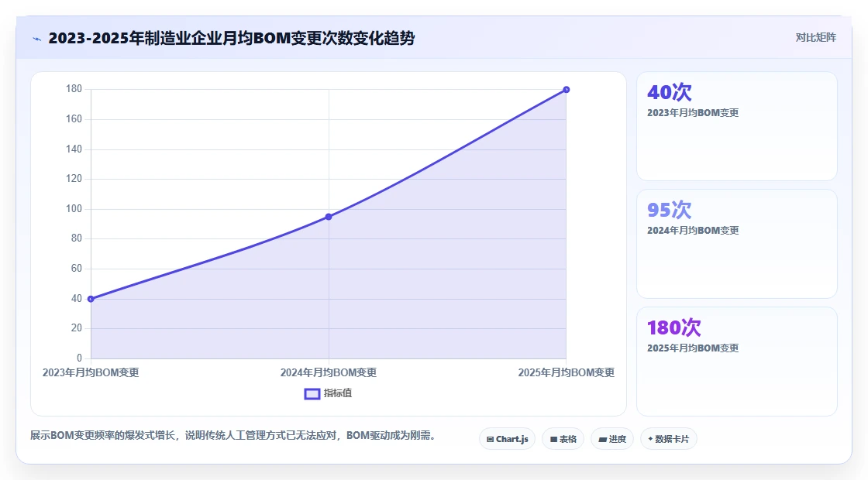
Task: Click the y-axis value 180
Action: (74, 89)
